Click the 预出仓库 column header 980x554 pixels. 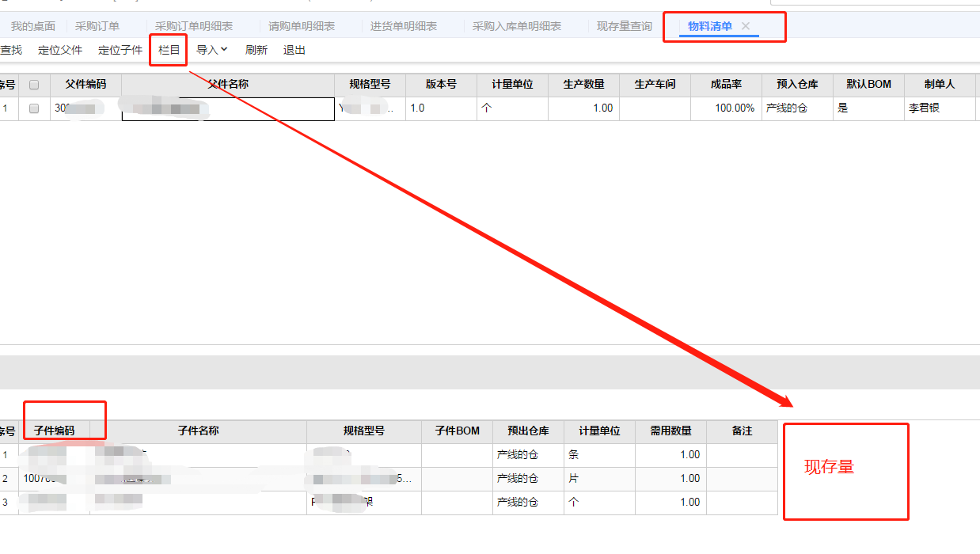click(529, 431)
